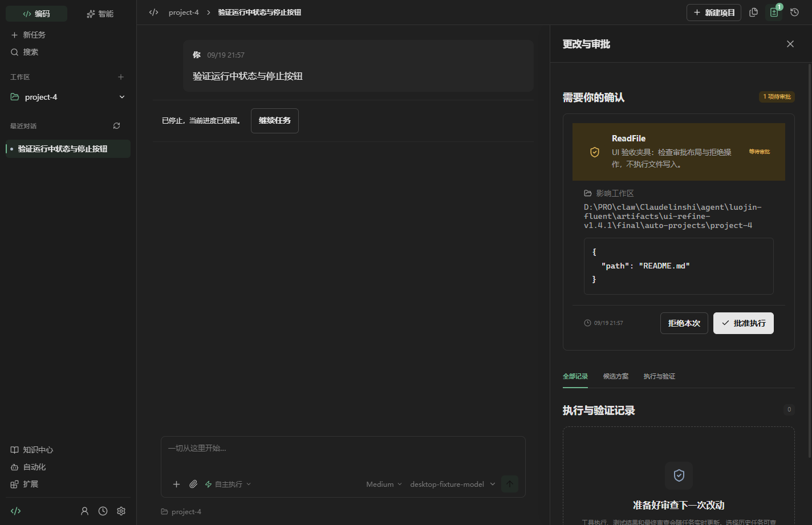Image resolution: width=812 pixels, height=525 pixels.
Task: Click the project-4 folder label below input
Action: (181, 512)
